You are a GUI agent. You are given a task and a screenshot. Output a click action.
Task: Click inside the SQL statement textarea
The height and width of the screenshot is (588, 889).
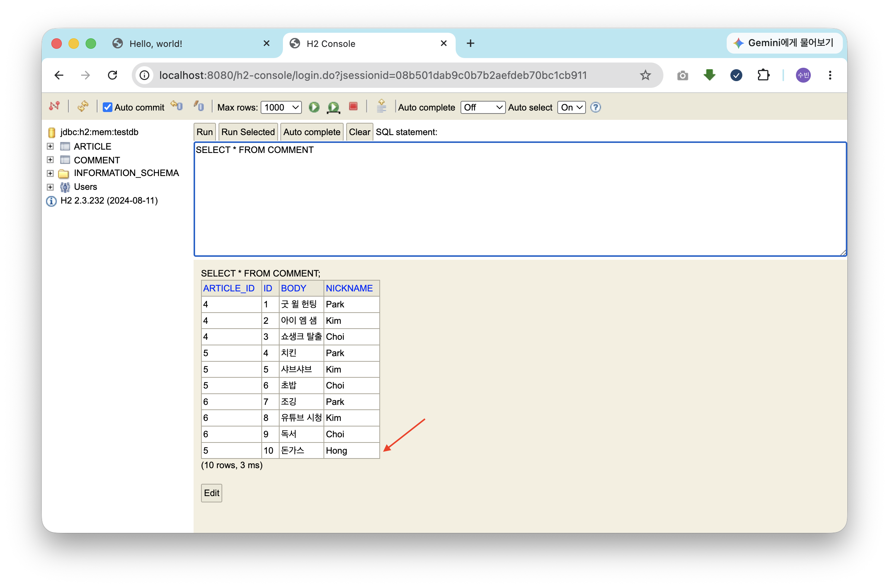520,199
